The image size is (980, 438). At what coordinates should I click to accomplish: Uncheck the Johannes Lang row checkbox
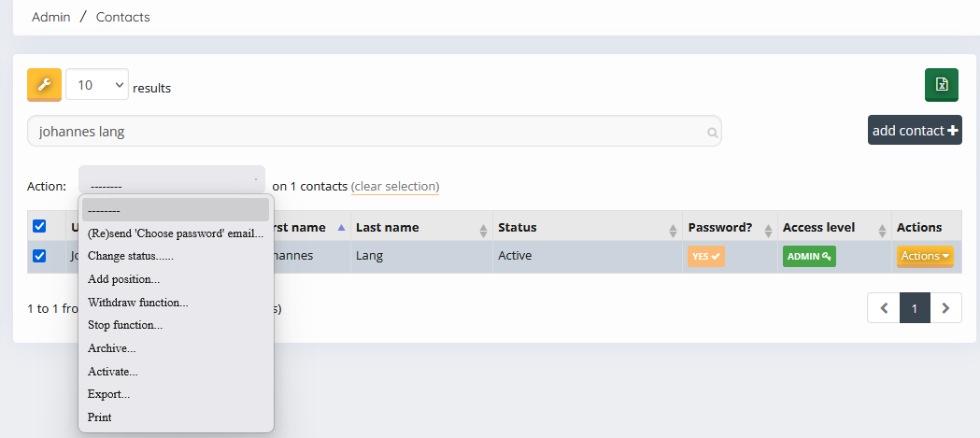coord(39,256)
